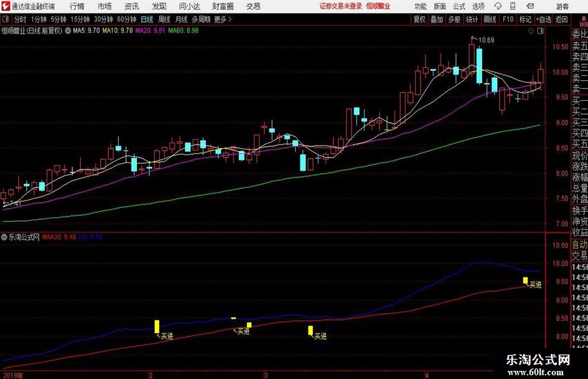Click the 复权 toolbar button
Screen dimensions: 588x379
coord(419,19)
